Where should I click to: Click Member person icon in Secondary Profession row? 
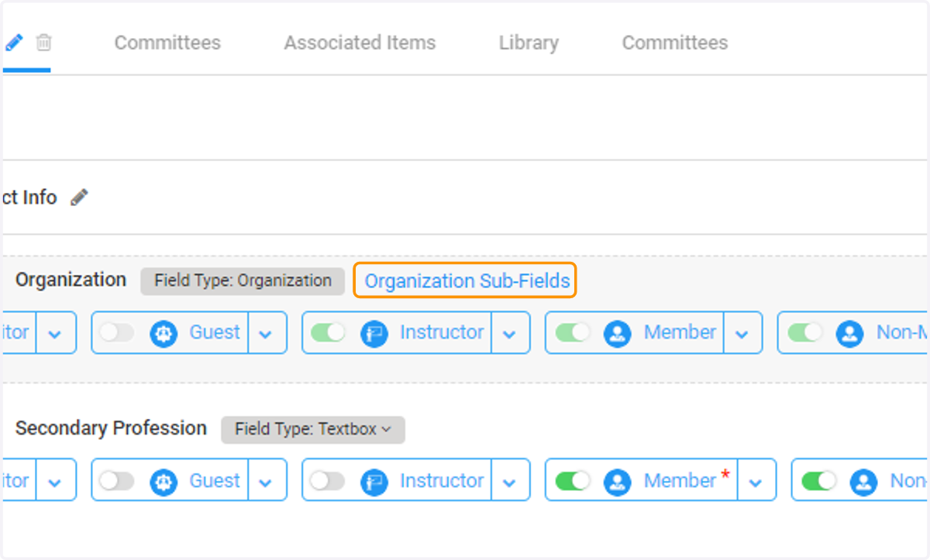[618, 482]
